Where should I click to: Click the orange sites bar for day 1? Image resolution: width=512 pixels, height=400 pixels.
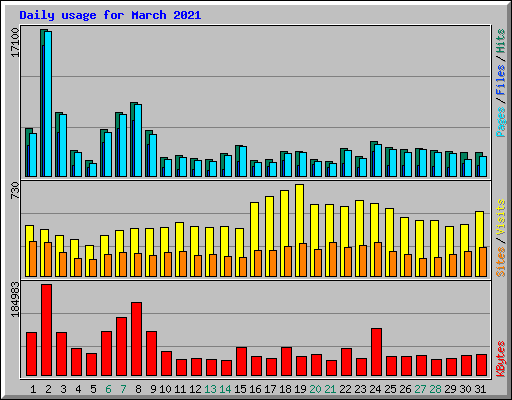[33, 259]
